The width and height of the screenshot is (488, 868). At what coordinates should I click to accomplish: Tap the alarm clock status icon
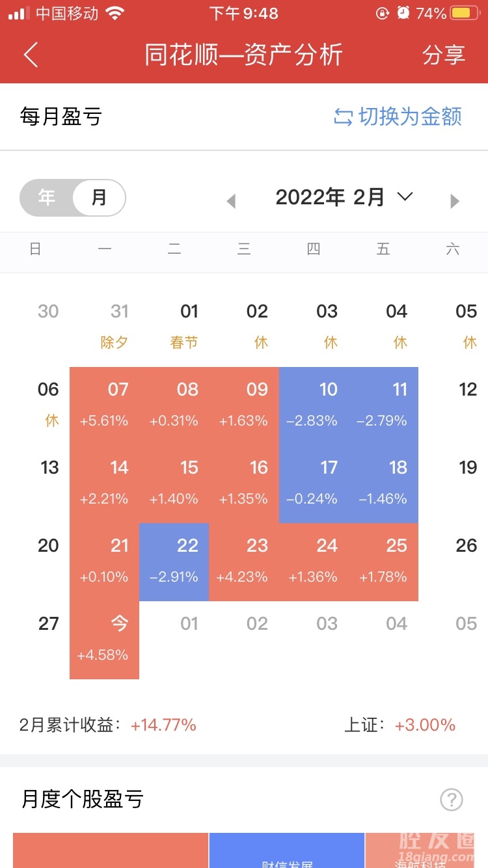pos(403,13)
